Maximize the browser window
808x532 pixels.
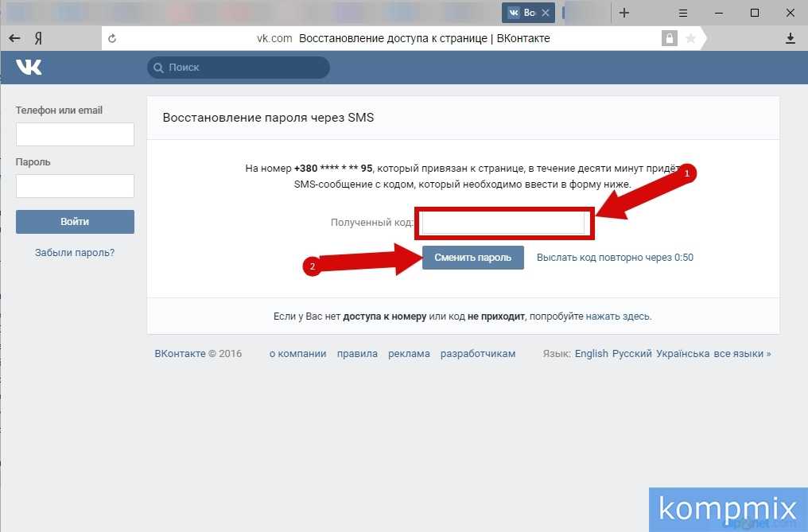point(755,13)
